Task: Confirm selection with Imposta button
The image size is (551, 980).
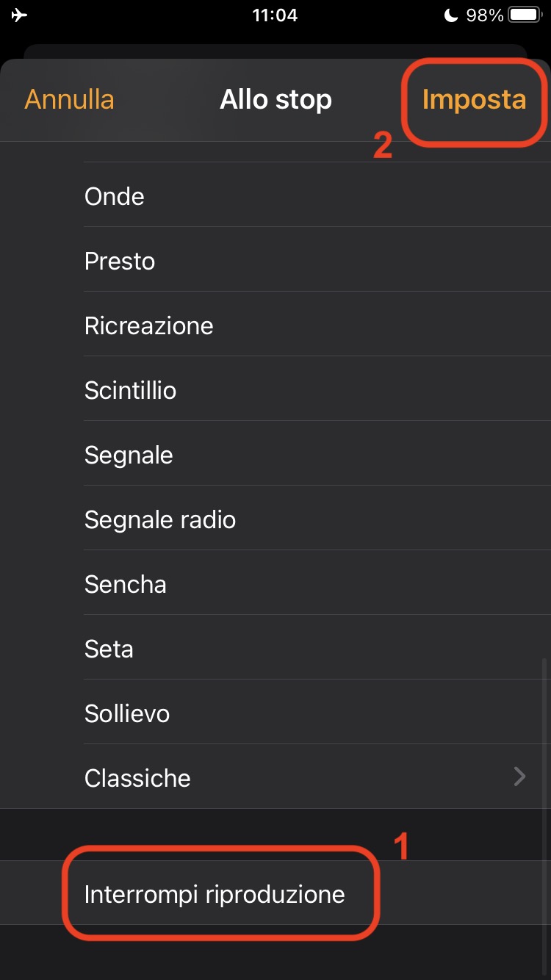Action: click(x=474, y=100)
